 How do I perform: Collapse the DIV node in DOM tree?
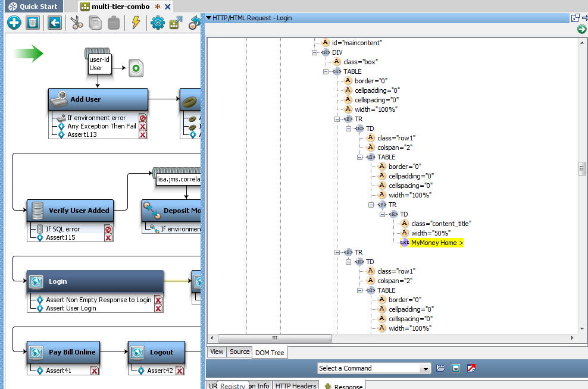point(315,52)
